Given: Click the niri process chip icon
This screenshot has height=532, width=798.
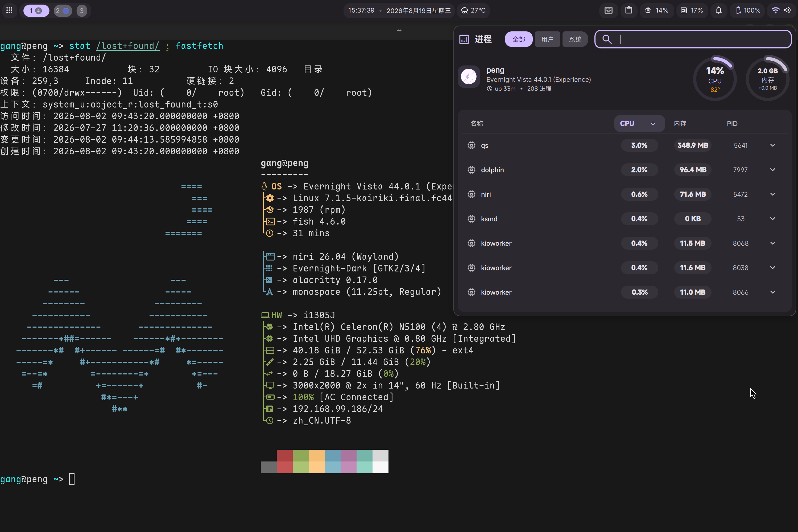Looking at the screenshot, I should [x=472, y=194].
